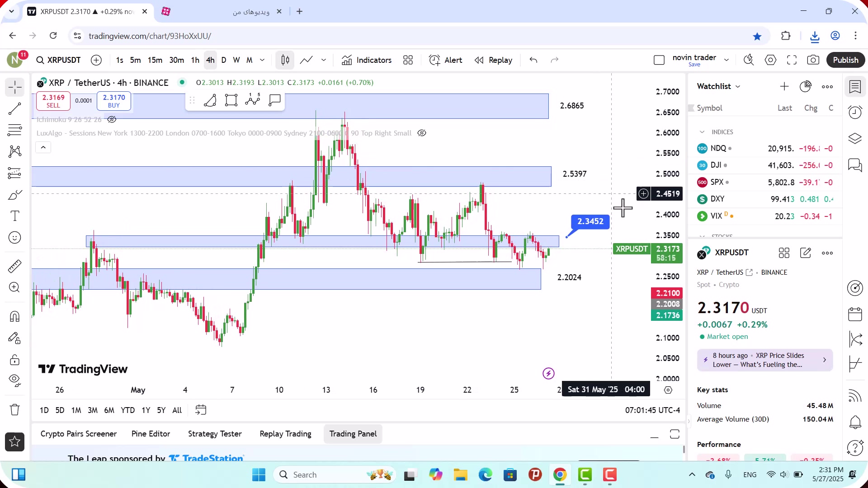Toggle lock all drawing tools

coord(14,360)
